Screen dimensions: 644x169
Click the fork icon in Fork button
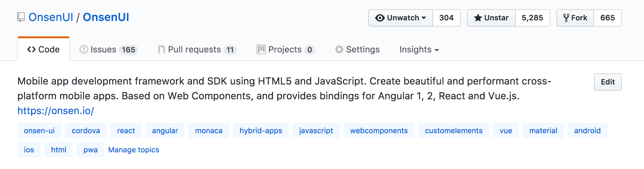(x=566, y=18)
